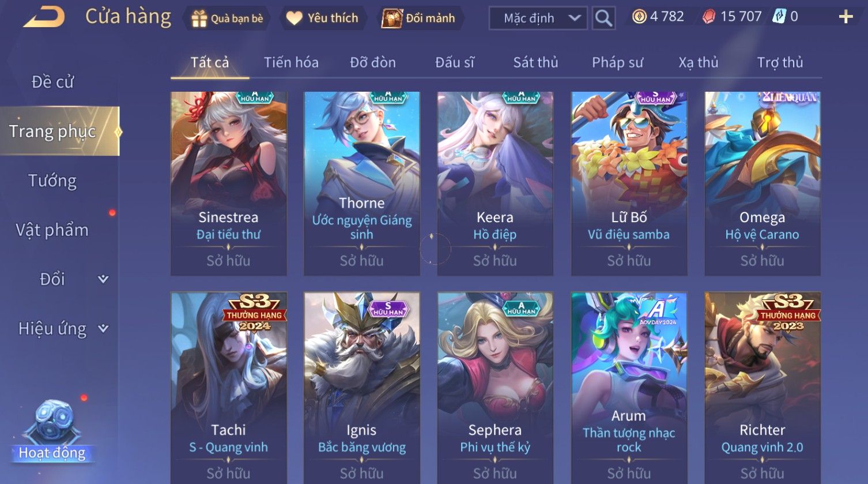Tap the red gem currency icon

708,17
